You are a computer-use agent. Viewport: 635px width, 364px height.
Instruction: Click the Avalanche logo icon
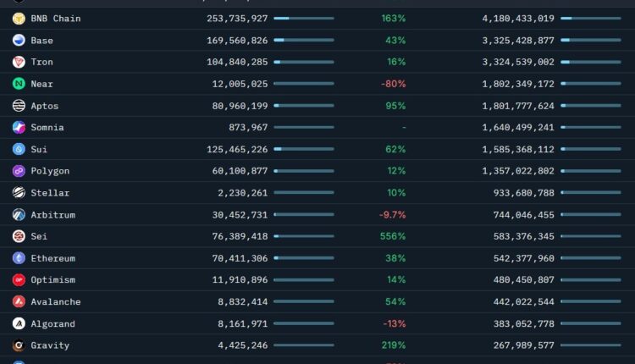tap(19, 301)
